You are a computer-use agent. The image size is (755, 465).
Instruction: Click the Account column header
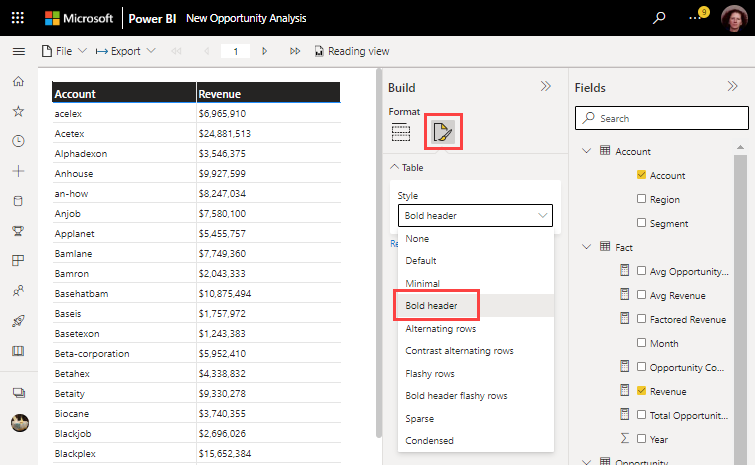pos(124,93)
